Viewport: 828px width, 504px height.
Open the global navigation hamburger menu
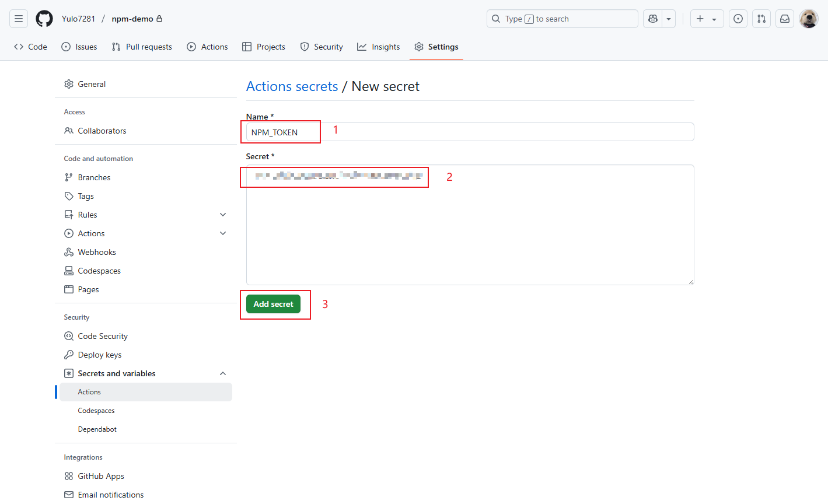[18, 18]
